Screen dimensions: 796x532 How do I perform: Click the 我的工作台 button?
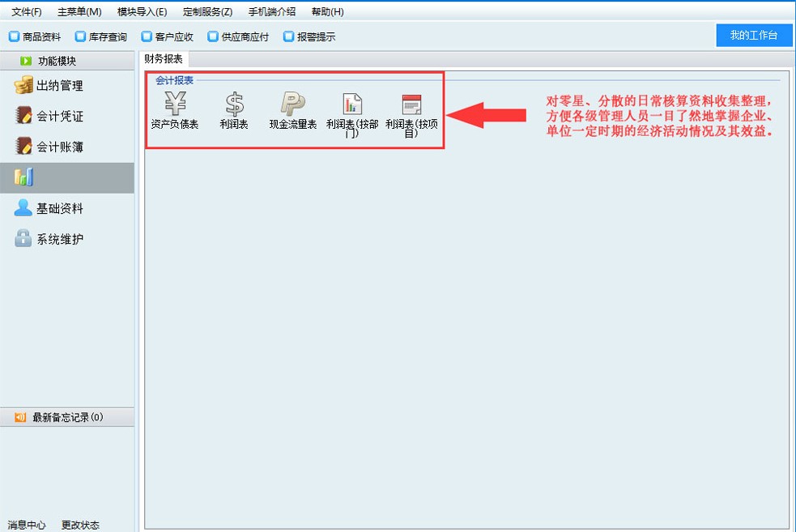(x=754, y=35)
